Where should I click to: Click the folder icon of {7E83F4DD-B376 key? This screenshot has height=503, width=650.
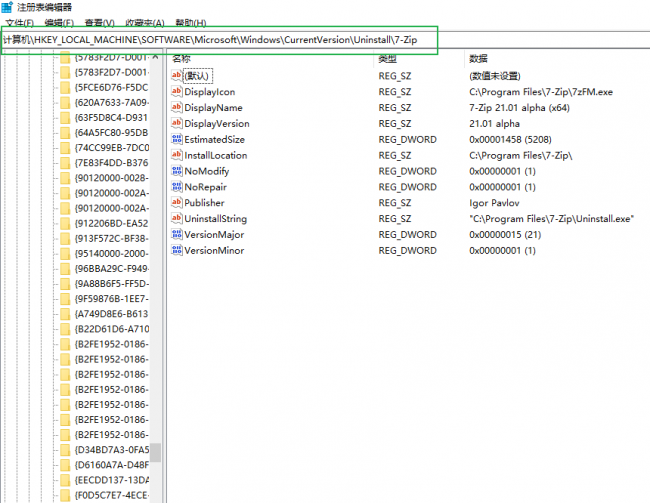pyautogui.click(x=65, y=163)
